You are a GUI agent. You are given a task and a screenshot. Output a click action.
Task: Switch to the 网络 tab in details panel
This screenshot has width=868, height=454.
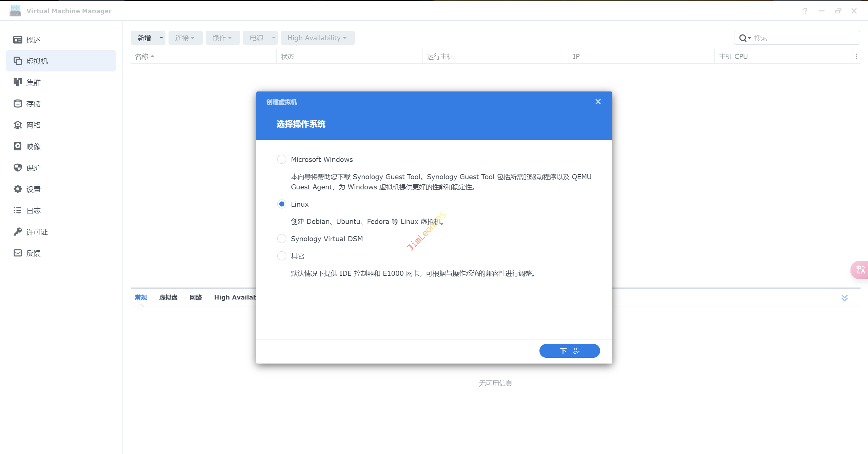(196, 297)
